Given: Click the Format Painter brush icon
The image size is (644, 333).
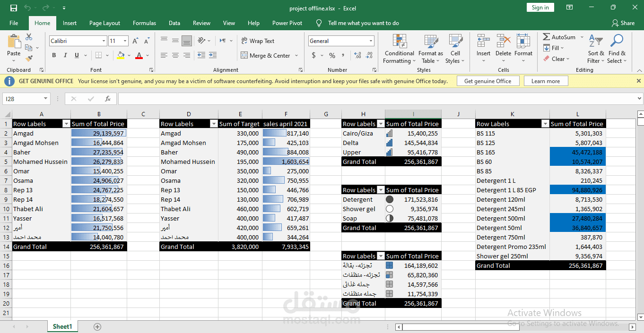Looking at the screenshot, I should tap(29, 59).
